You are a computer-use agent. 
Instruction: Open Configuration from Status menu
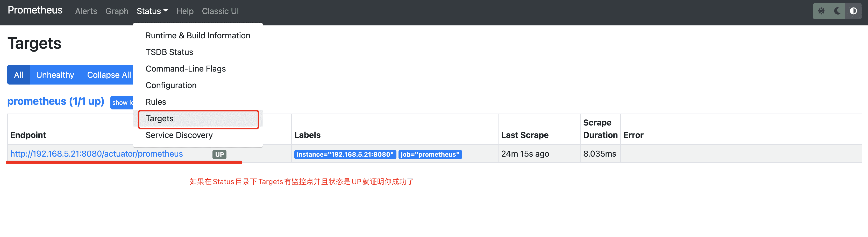(198, 85)
